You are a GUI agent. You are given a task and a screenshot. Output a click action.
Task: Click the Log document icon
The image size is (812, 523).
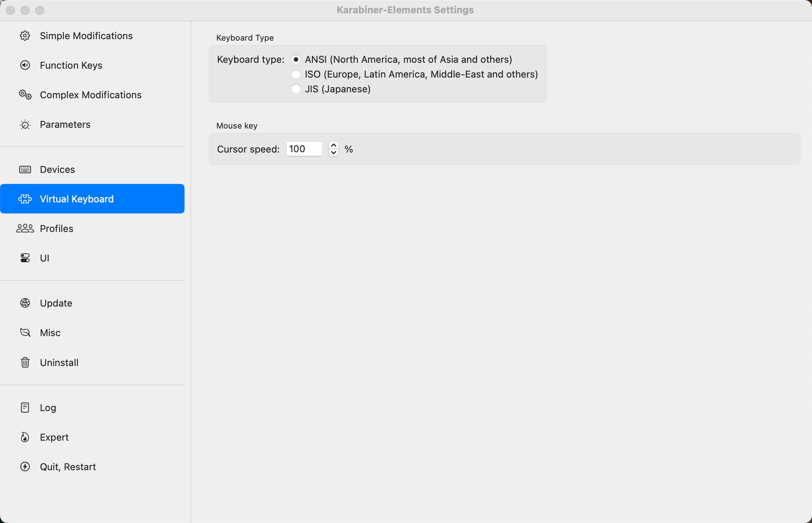tap(25, 408)
